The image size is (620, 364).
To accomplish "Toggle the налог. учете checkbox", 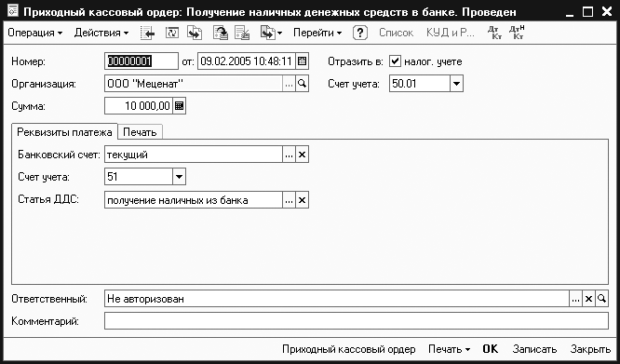I will [x=395, y=61].
